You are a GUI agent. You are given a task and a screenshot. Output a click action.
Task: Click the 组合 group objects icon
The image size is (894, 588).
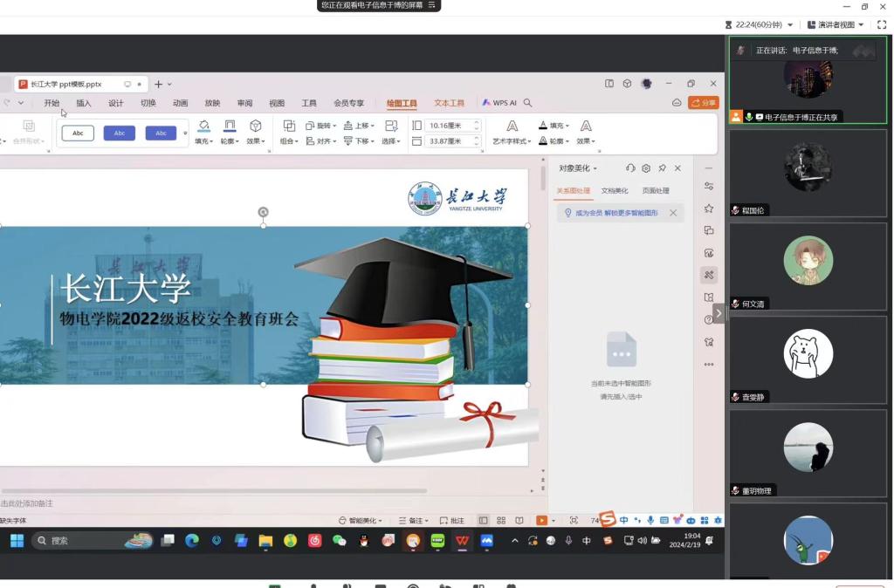click(x=288, y=126)
